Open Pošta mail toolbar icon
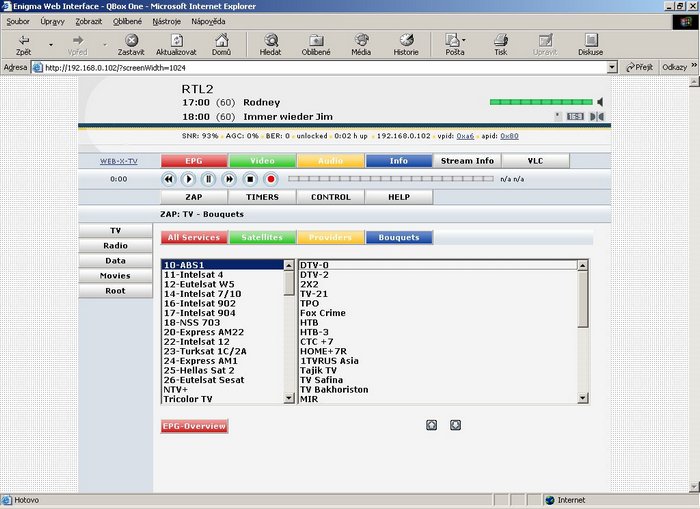Viewport: 700px width, 509px height. [x=452, y=40]
